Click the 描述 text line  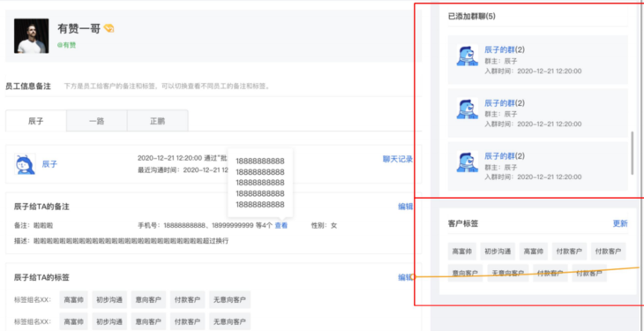pos(121,241)
